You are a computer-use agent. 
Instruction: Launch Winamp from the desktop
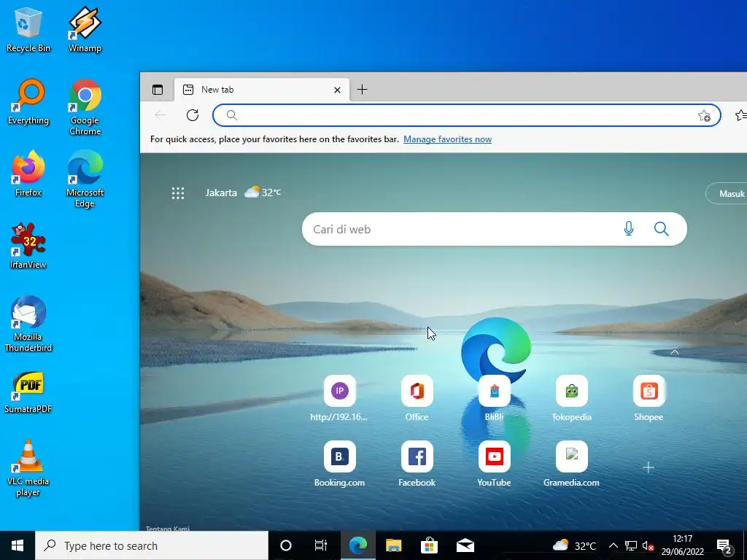[85, 29]
